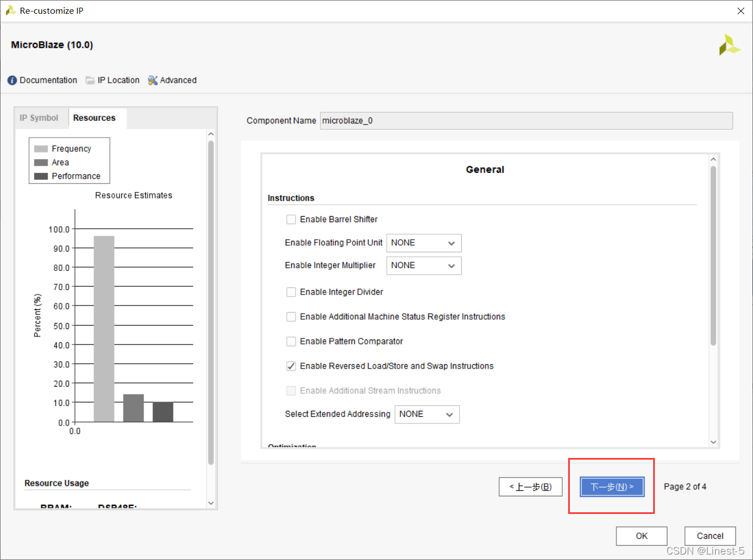Screen dimensions: 753x560
Task: Click scroll-down arrow of General panel
Action: [714, 442]
